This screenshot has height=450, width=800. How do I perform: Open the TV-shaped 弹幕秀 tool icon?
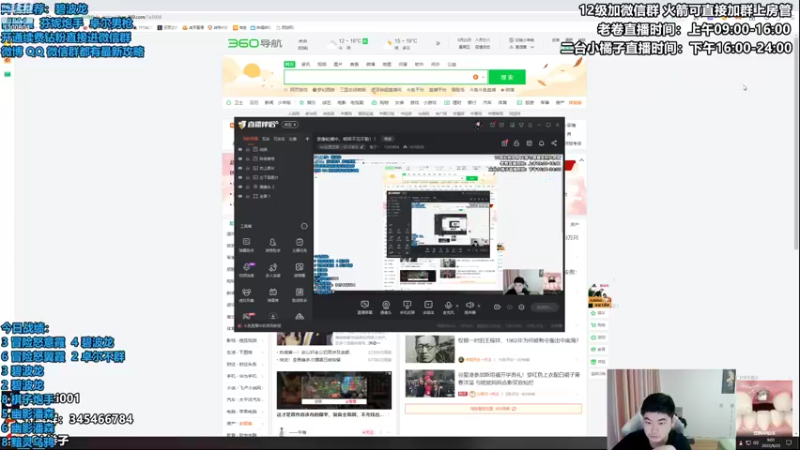[273, 294]
